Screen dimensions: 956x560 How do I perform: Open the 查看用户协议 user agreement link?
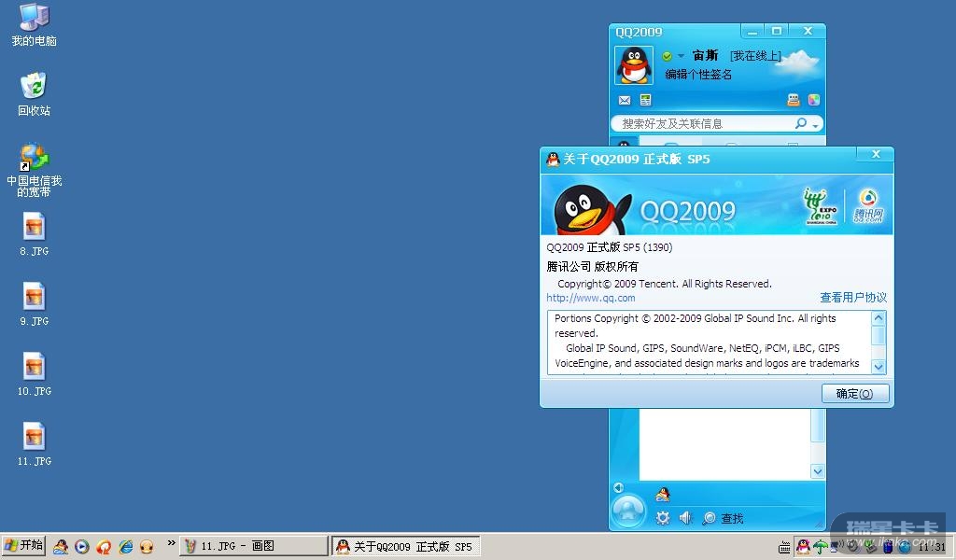click(x=853, y=298)
